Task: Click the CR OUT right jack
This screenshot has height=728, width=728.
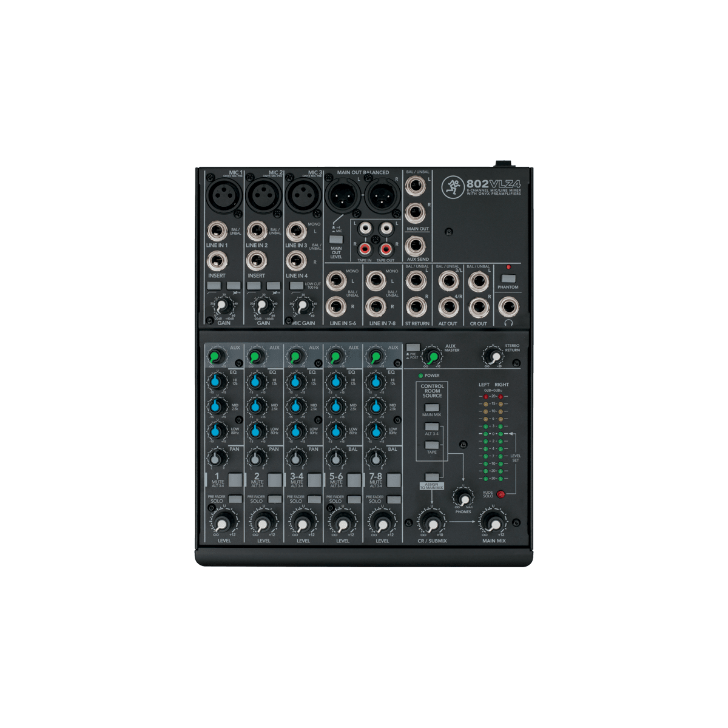Action: point(479,308)
